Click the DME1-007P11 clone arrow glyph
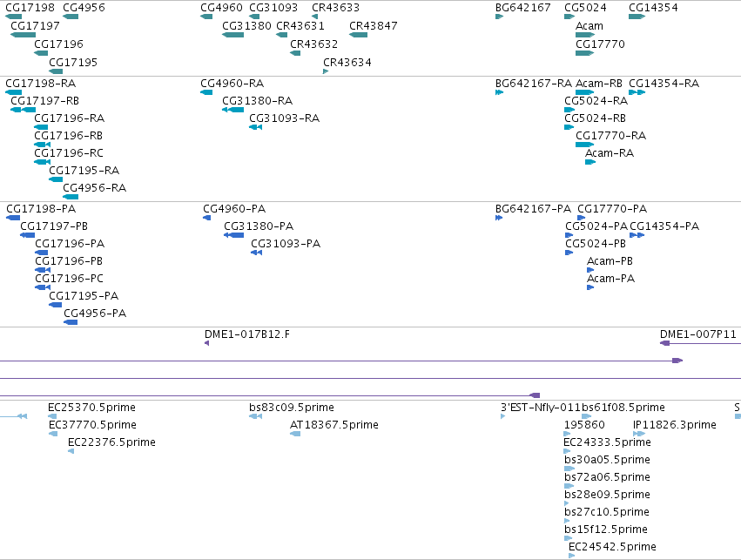741x560 pixels. [x=665, y=343]
